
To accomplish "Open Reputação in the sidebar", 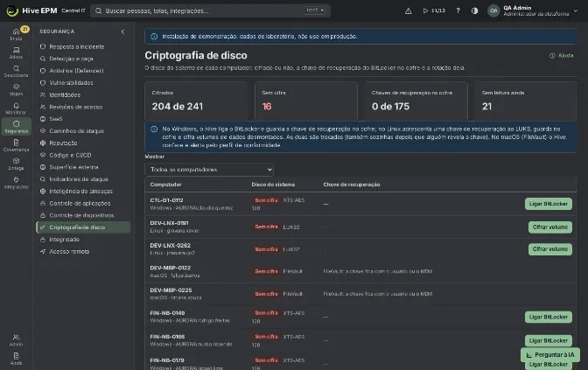I will coord(83,143).
